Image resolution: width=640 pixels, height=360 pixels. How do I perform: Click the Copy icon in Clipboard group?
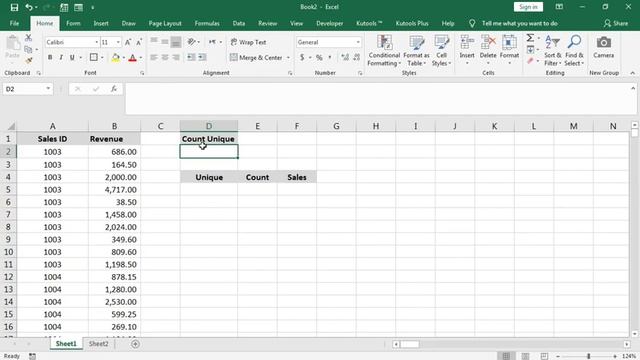(x=28, y=49)
